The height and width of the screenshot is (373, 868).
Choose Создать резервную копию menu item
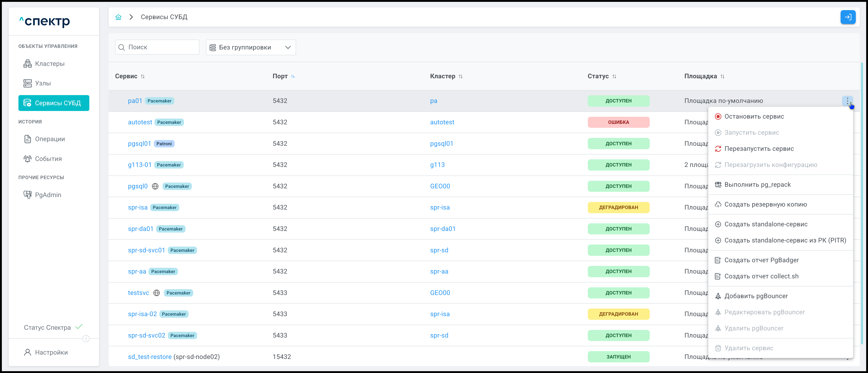click(x=765, y=204)
